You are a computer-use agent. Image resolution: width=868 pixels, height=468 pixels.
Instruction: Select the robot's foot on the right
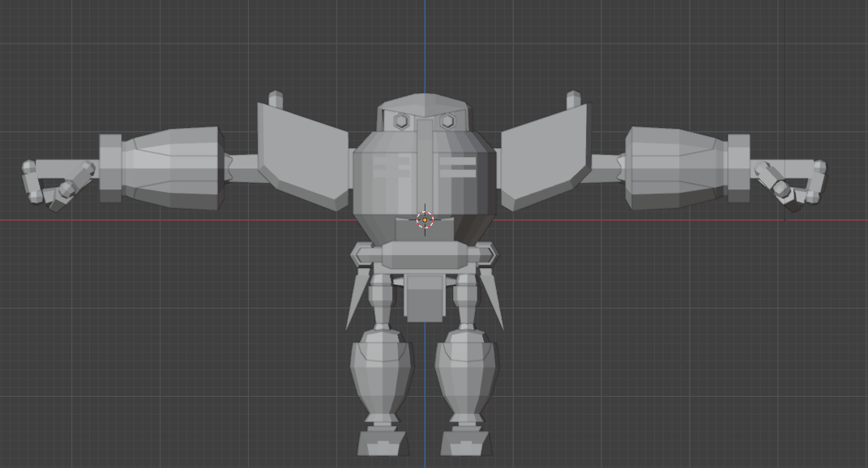click(465, 443)
